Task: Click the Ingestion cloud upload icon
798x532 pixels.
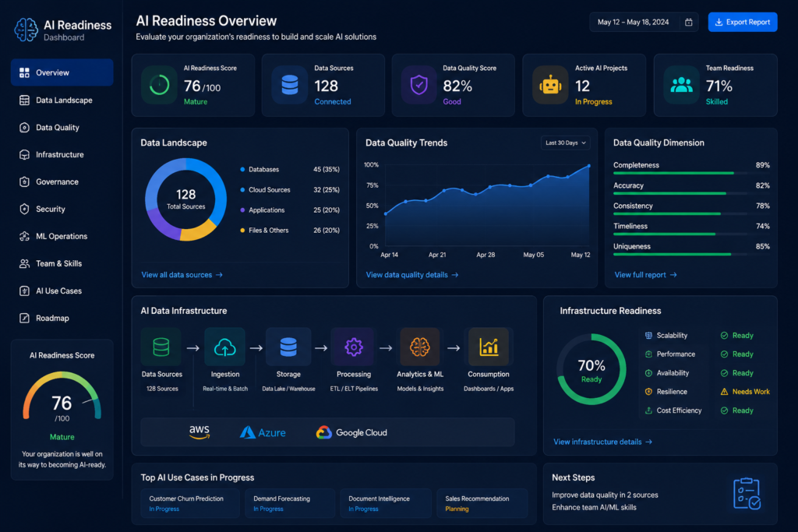Action: click(225, 347)
